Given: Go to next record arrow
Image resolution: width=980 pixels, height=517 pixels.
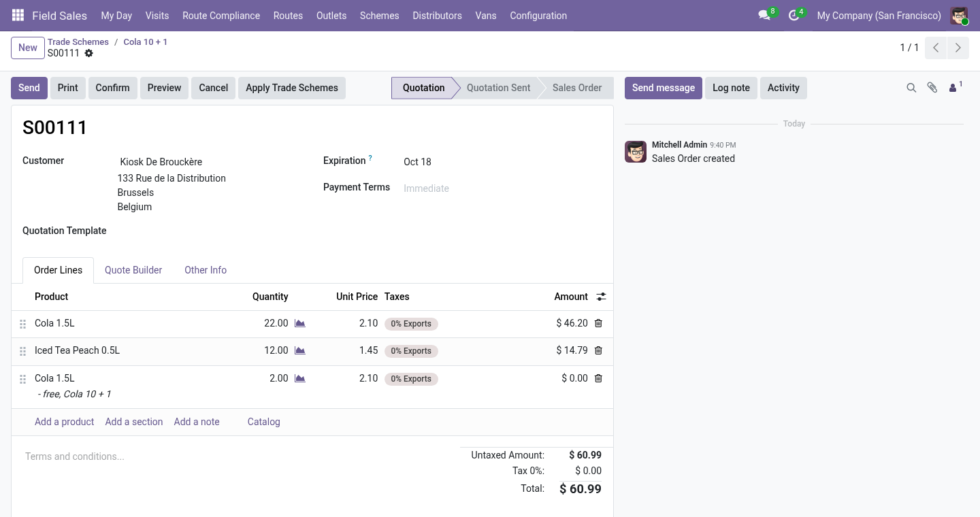Looking at the screenshot, I should pos(958,48).
